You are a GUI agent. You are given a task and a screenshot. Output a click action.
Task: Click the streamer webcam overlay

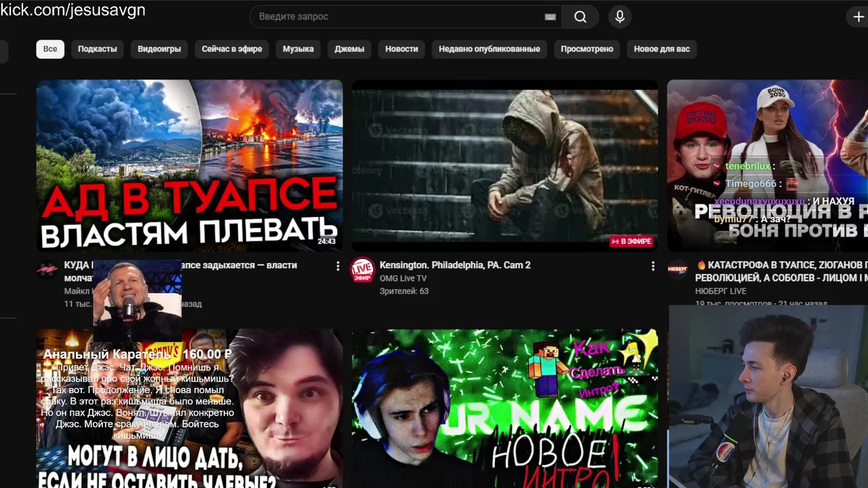pos(768,396)
